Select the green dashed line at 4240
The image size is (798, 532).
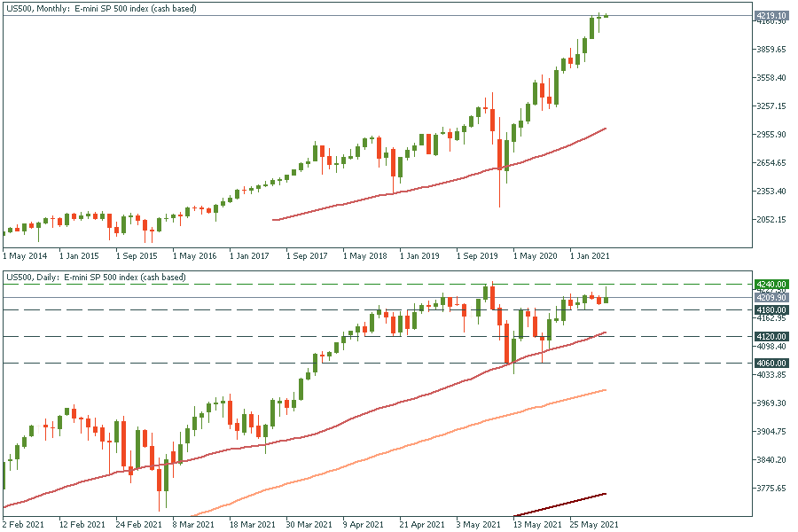266,285
